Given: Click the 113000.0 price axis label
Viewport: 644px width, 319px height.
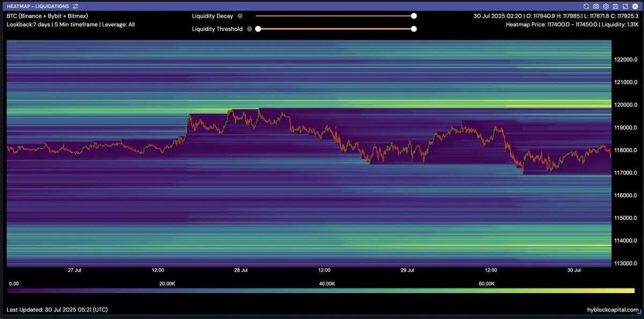Looking at the screenshot, I should tap(626, 263).
